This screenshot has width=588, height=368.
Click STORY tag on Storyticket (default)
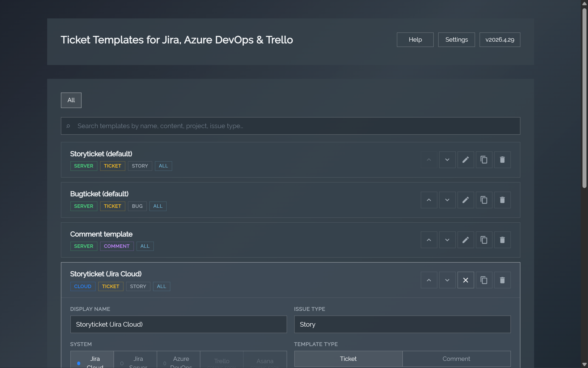[140, 166]
